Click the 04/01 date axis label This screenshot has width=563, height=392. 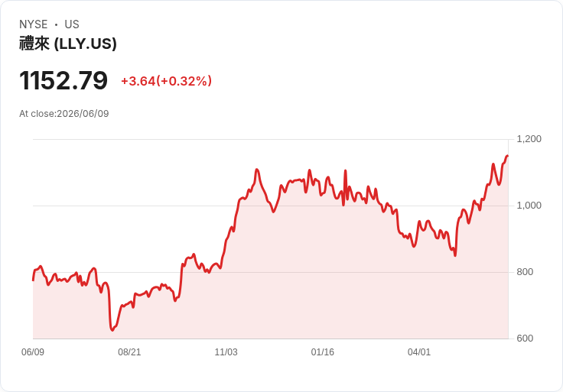[419, 352]
